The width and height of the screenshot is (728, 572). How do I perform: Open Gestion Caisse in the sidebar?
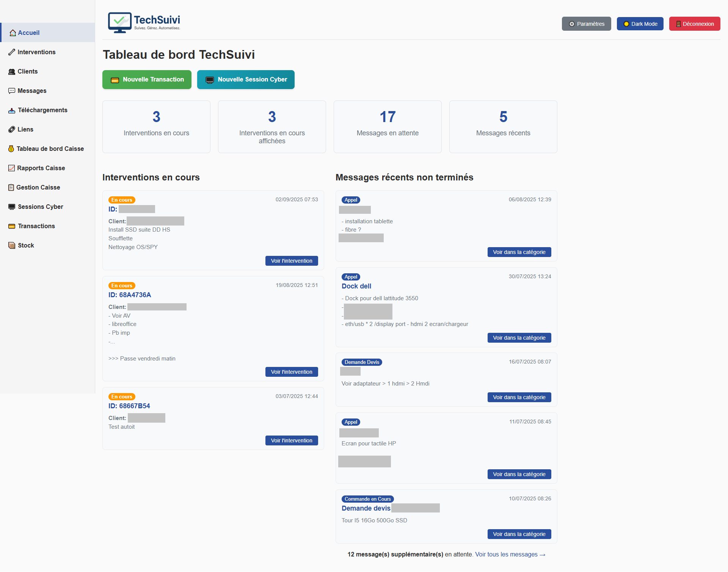pos(38,188)
